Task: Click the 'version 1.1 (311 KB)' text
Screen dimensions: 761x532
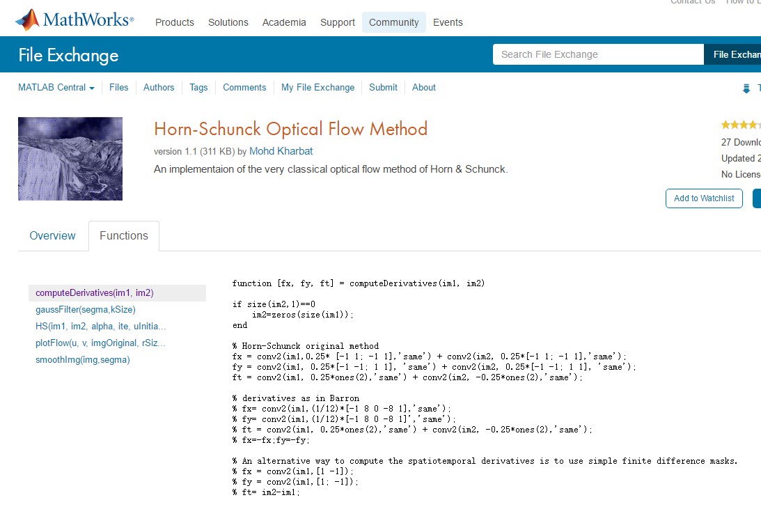Action: [194, 151]
